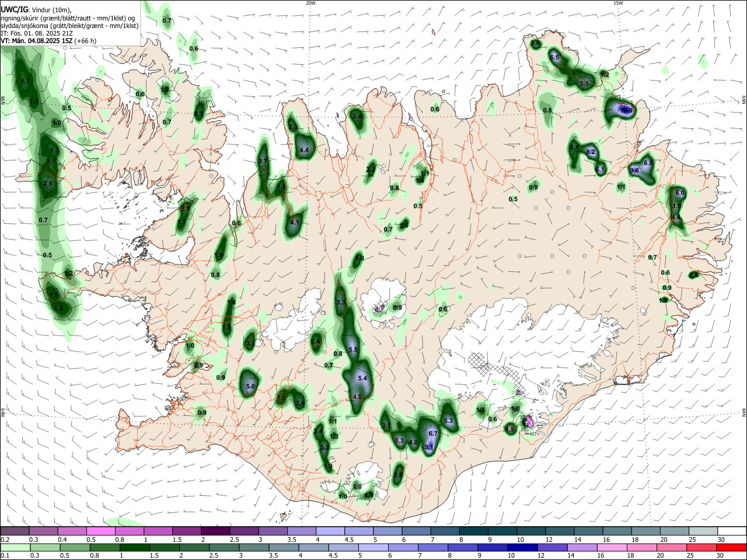The width and height of the screenshot is (747, 560).
Task: Click the 3.0 value at the northern tip
Action: (x=536, y=43)
